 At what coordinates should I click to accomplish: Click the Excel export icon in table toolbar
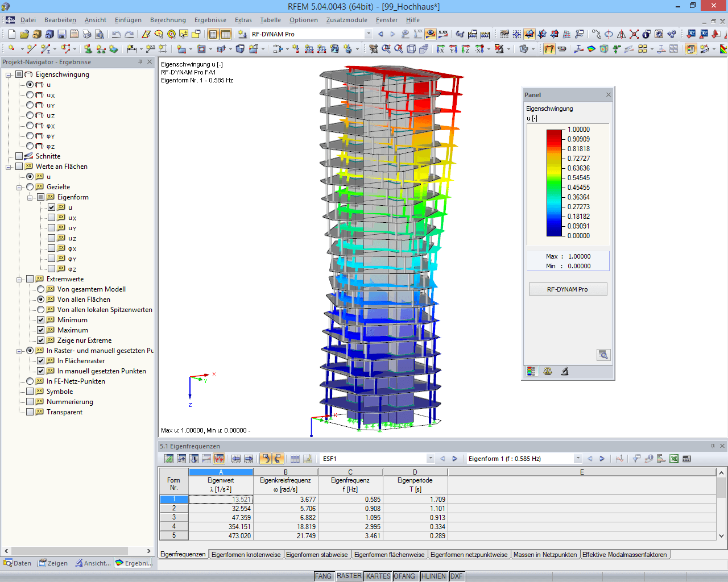(x=674, y=459)
